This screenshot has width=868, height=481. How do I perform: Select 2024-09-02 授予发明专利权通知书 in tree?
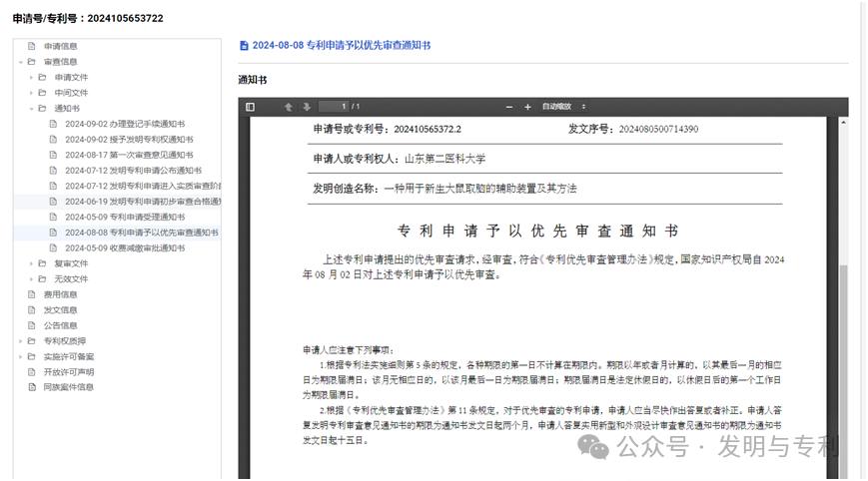tap(129, 140)
